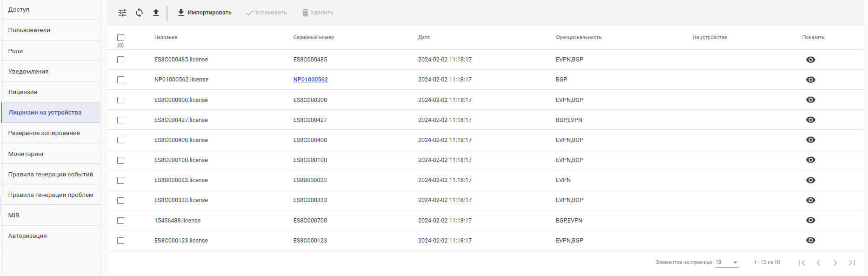The image size is (868, 276).
Task: Click the upload arrow icon in toolbar
Action: [156, 13]
